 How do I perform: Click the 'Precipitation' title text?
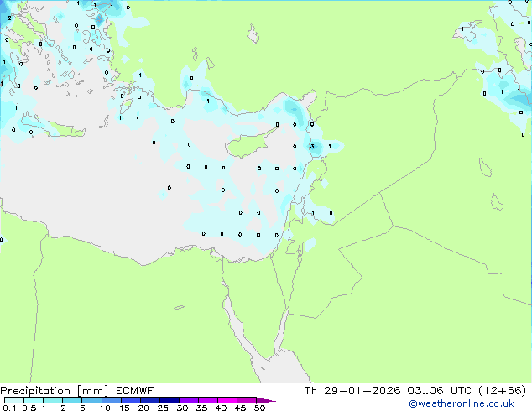pyautogui.click(x=35, y=391)
